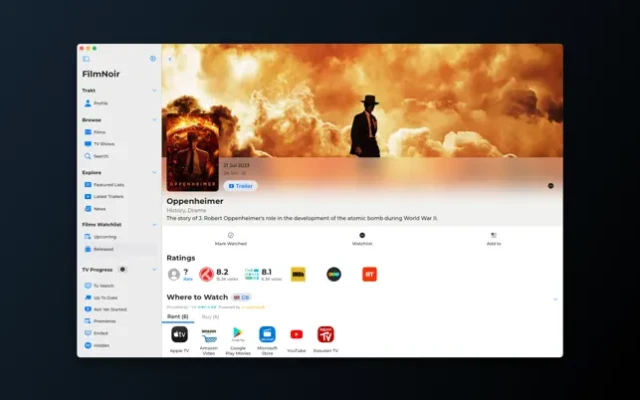Watch on Rakuten TV
This screenshot has height=400, width=640.
point(326,339)
